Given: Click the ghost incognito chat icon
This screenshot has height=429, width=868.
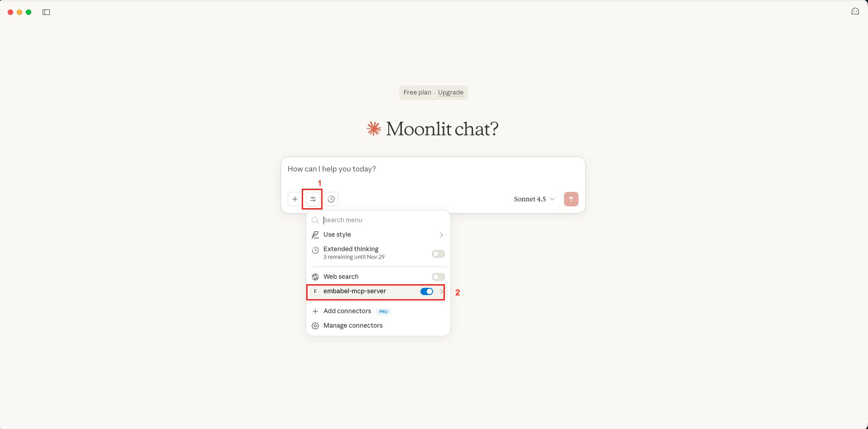Looking at the screenshot, I should point(855,12).
